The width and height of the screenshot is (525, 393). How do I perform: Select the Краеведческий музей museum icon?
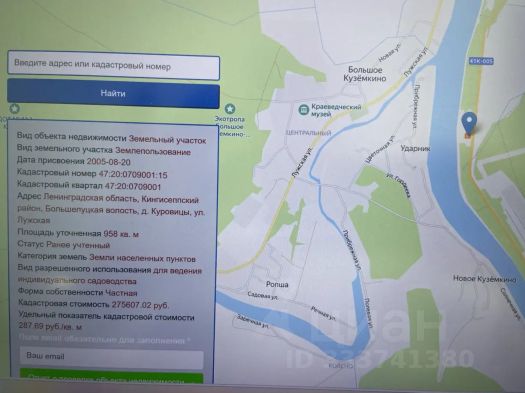point(304,109)
